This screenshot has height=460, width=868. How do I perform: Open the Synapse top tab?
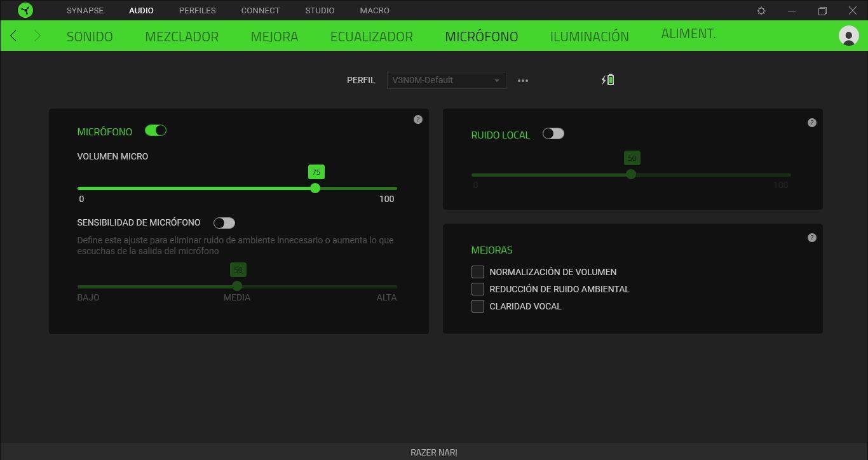[x=85, y=11]
